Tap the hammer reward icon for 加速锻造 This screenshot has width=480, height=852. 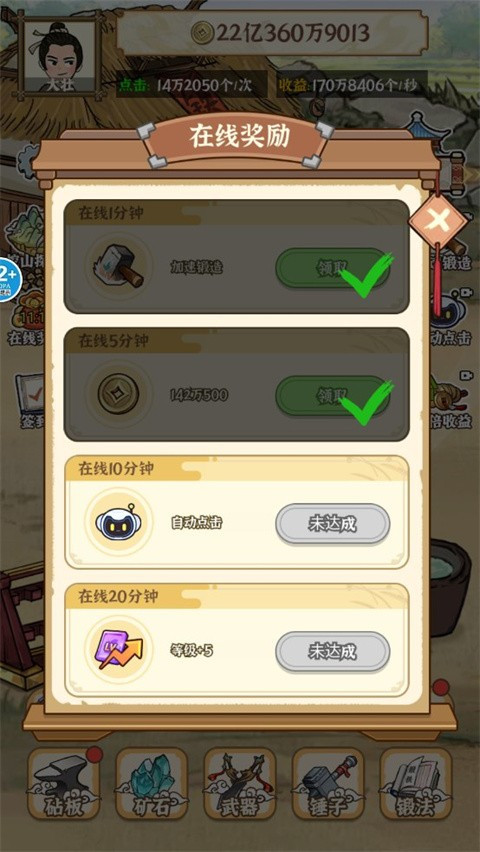click(x=119, y=267)
